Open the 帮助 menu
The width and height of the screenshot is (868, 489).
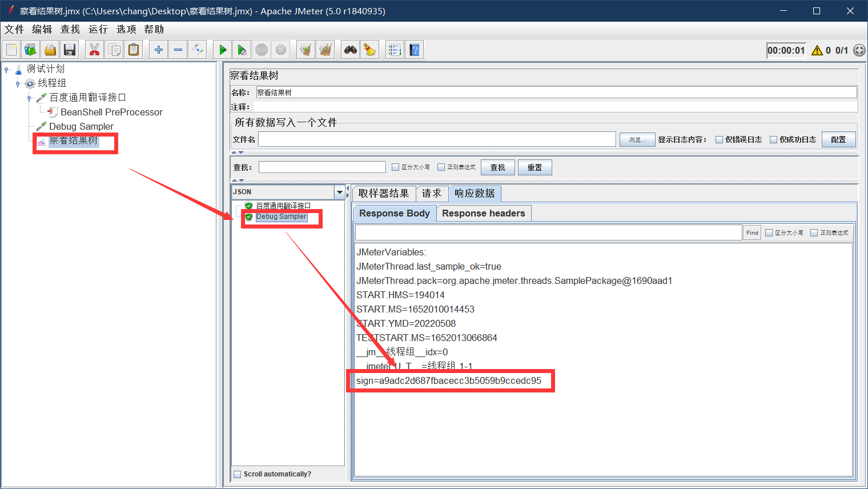(x=154, y=29)
